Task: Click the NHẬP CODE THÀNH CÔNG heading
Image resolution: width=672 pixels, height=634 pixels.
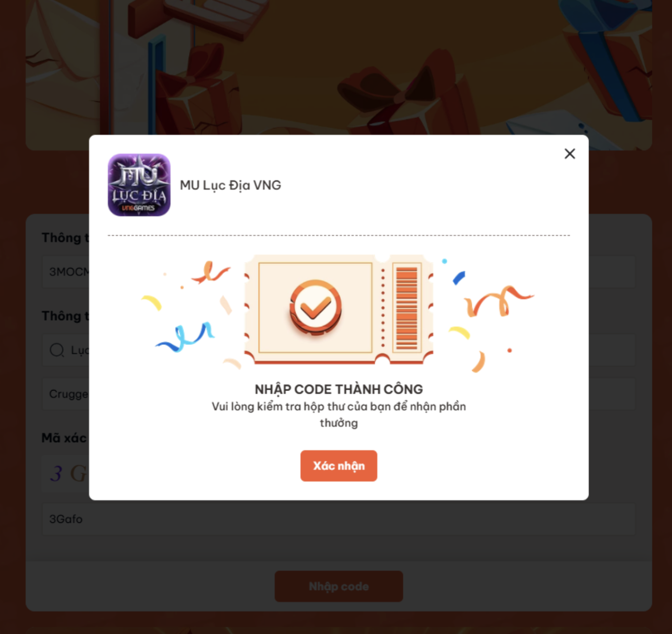Action: pyautogui.click(x=338, y=389)
